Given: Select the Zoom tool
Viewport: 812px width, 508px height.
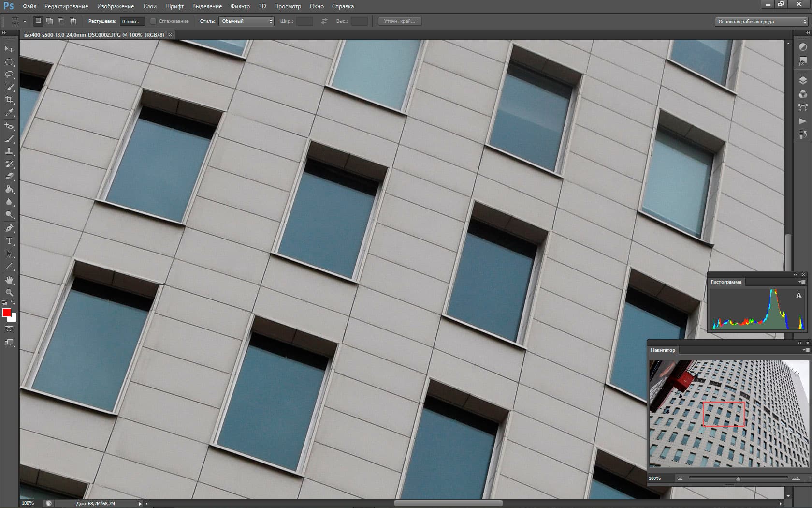Looking at the screenshot, I should pos(9,293).
